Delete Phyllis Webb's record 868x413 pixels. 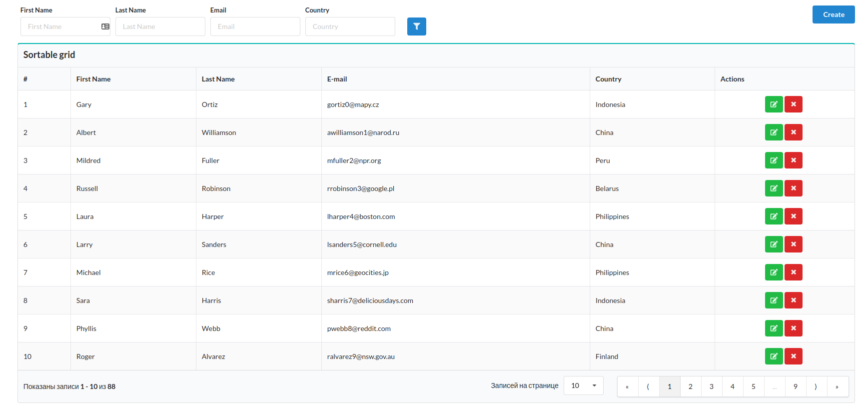(x=793, y=328)
